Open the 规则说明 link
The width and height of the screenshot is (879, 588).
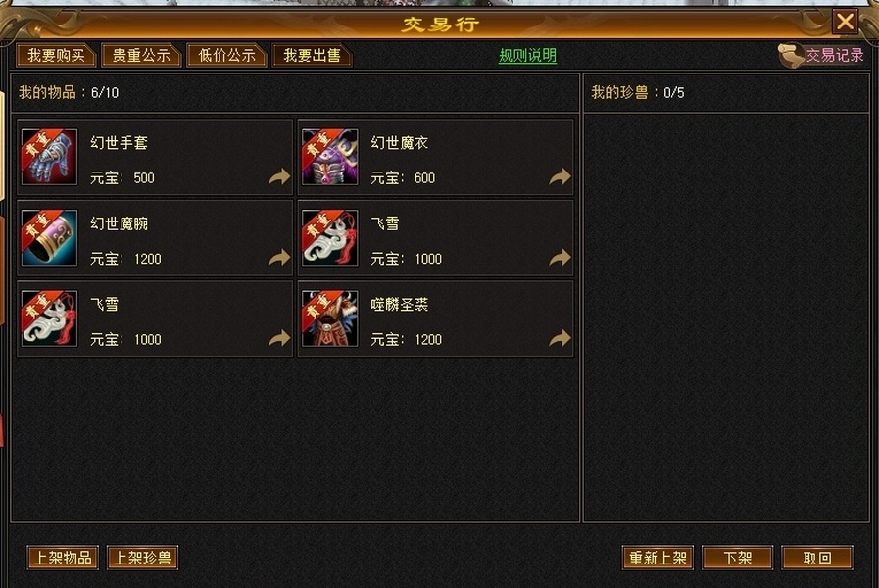[x=527, y=56]
